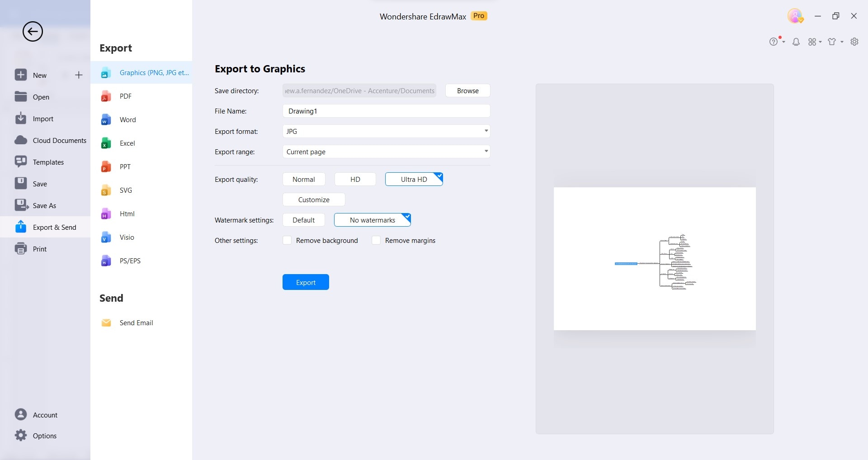Select Ultra HD export quality
868x460 pixels.
[x=414, y=179]
